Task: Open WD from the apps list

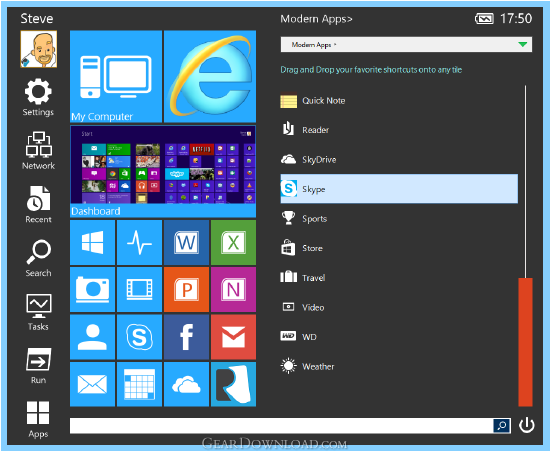Action: pos(399,337)
